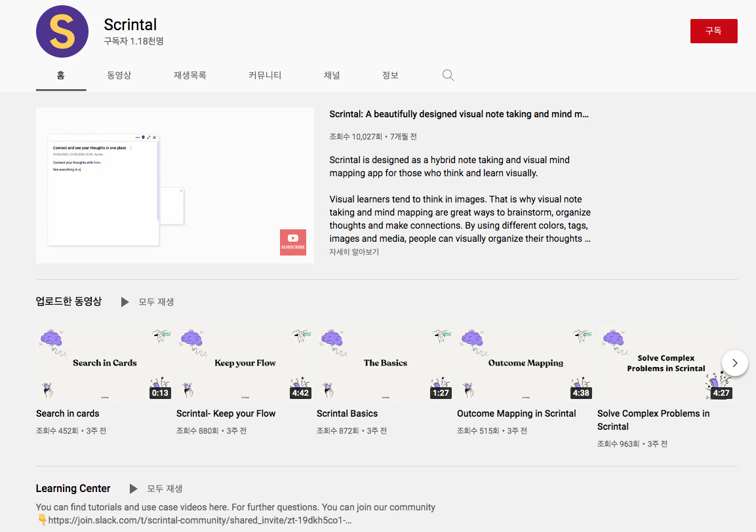
Task: Show next uploaded videos with arrow
Action: [735, 363]
